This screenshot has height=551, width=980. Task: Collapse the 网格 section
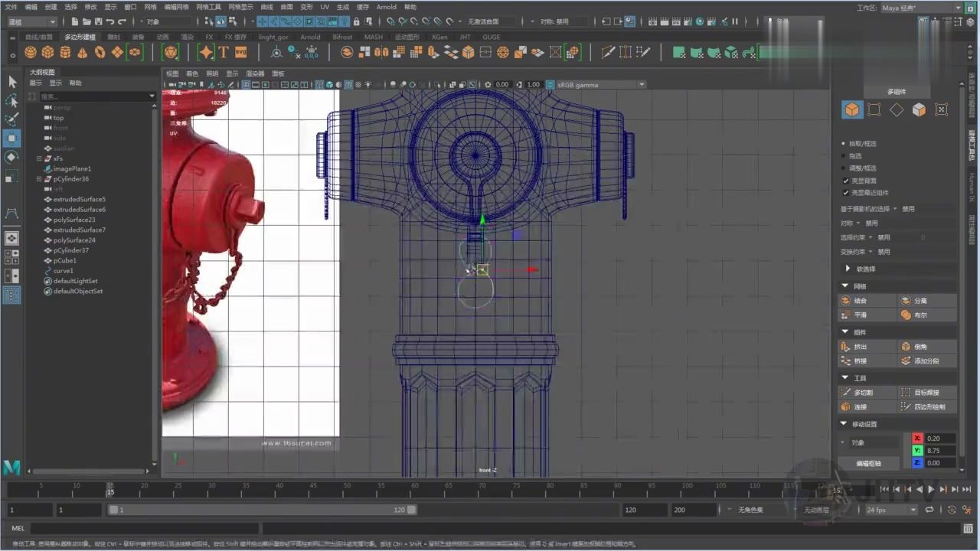click(844, 286)
